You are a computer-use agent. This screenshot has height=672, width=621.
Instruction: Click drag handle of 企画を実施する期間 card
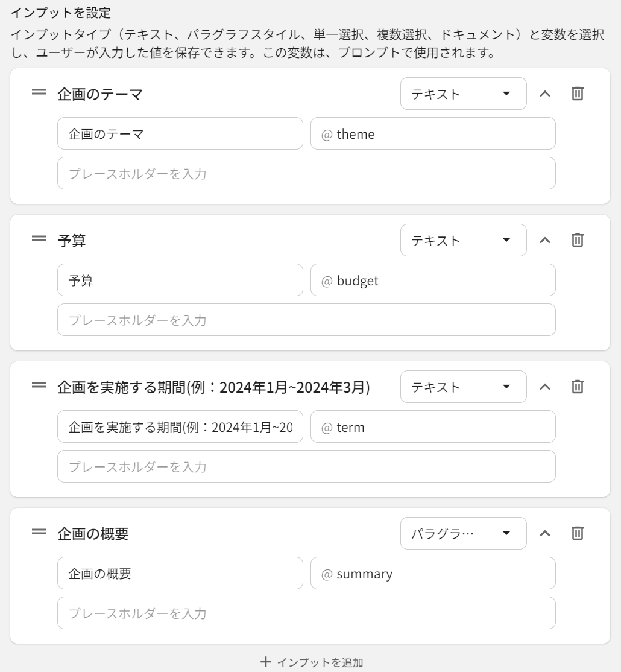click(39, 387)
